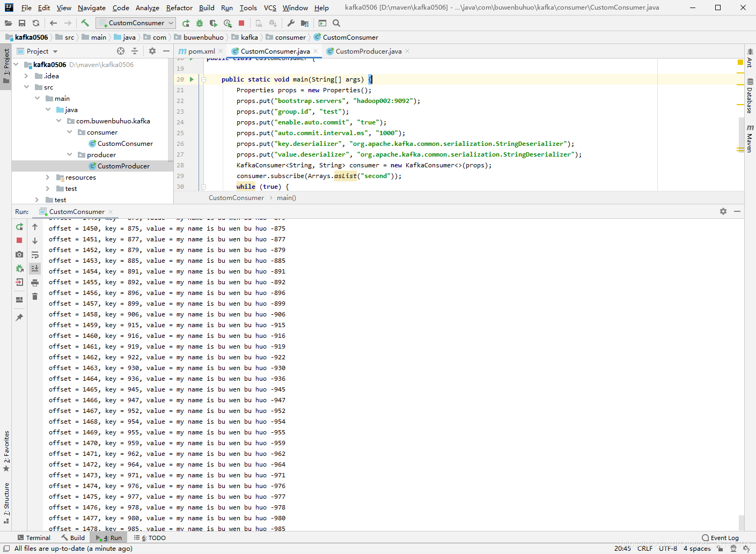Image resolution: width=756 pixels, height=554 pixels.
Task: Toggle soft-wrap in the Run console
Action: click(35, 255)
